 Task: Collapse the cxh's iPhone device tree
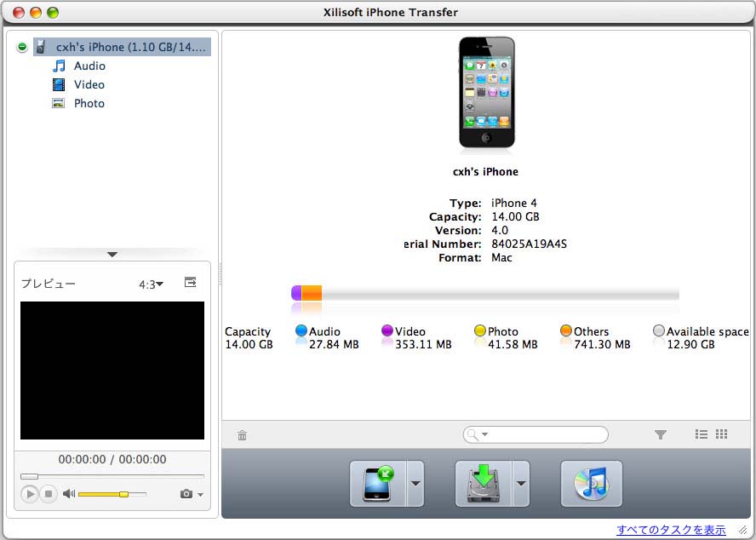22,48
